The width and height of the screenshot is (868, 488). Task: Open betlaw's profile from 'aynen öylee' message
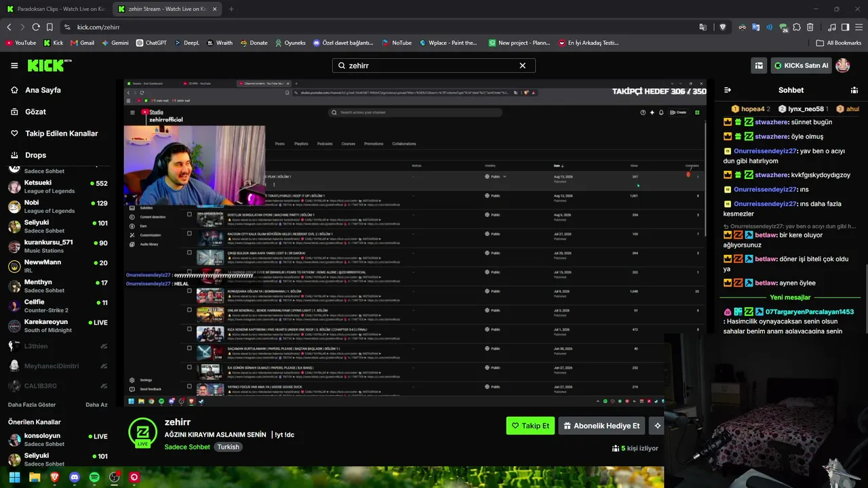point(765,283)
